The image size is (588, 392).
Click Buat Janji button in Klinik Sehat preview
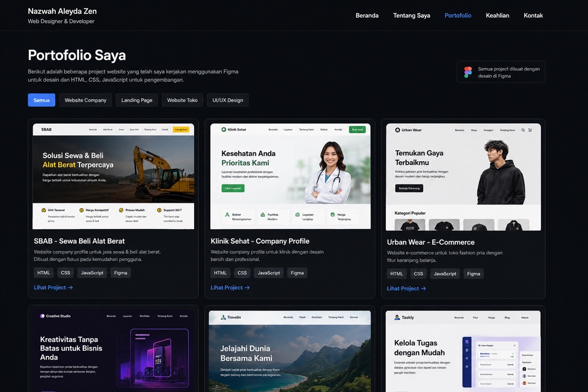click(x=357, y=129)
